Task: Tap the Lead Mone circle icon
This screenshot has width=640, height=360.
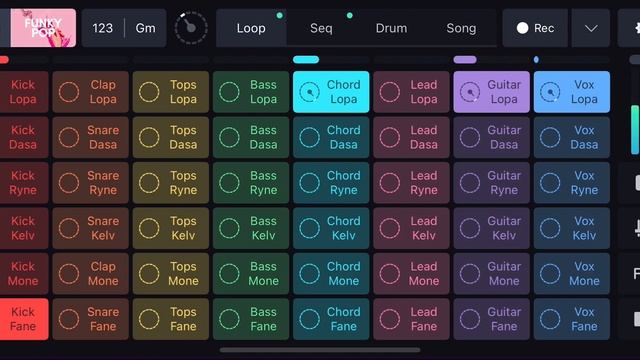Action: pos(389,273)
